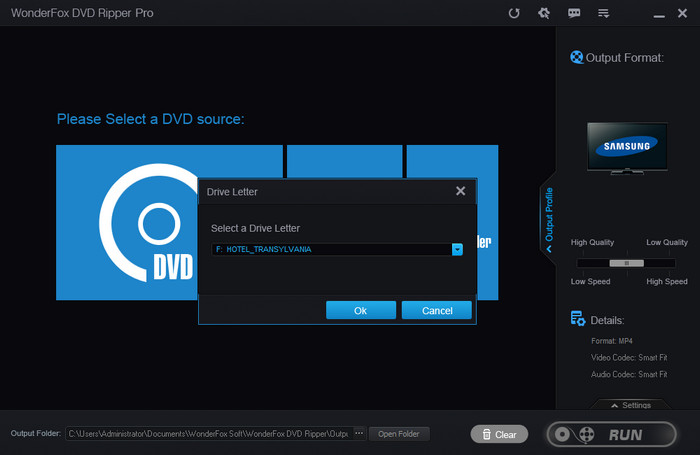Expand the Settings panel tab
The image size is (700, 455).
point(631,405)
